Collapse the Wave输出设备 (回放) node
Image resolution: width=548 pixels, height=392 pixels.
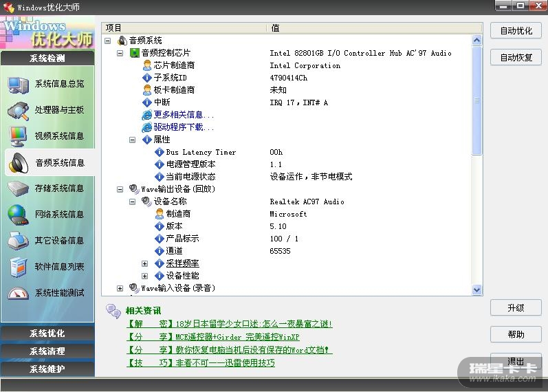coord(120,190)
